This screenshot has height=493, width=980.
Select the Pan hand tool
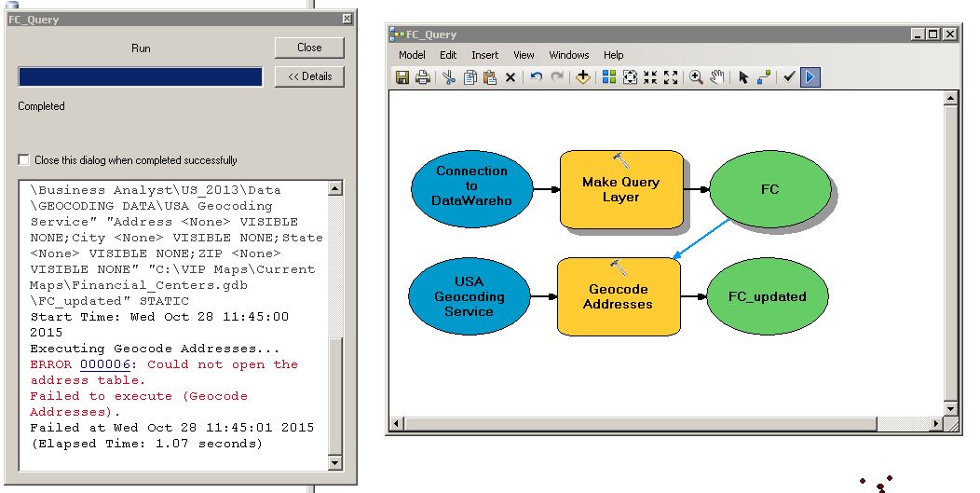[x=717, y=77]
